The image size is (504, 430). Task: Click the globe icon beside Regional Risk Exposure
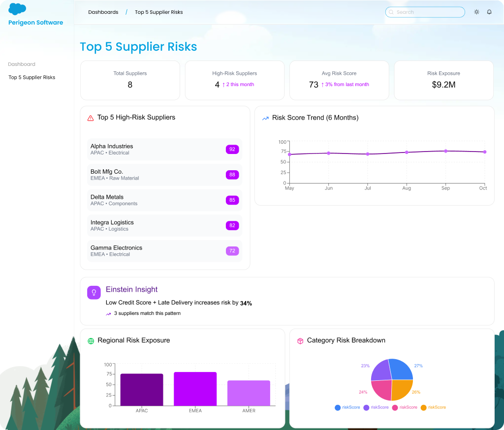91,341
